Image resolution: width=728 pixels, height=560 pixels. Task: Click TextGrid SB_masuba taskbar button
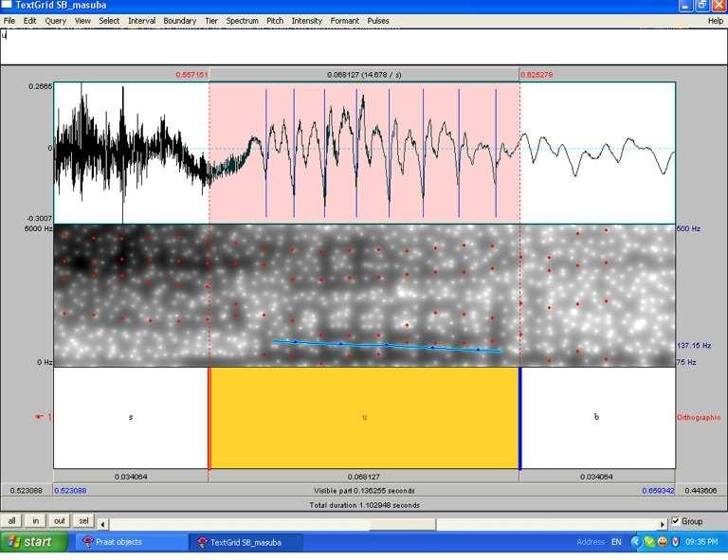pyautogui.click(x=246, y=542)
